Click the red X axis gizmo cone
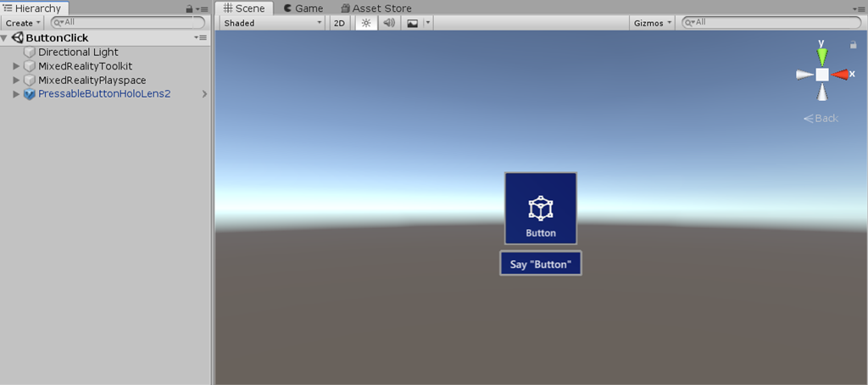The image size is (868, 385). coord(840,75)
